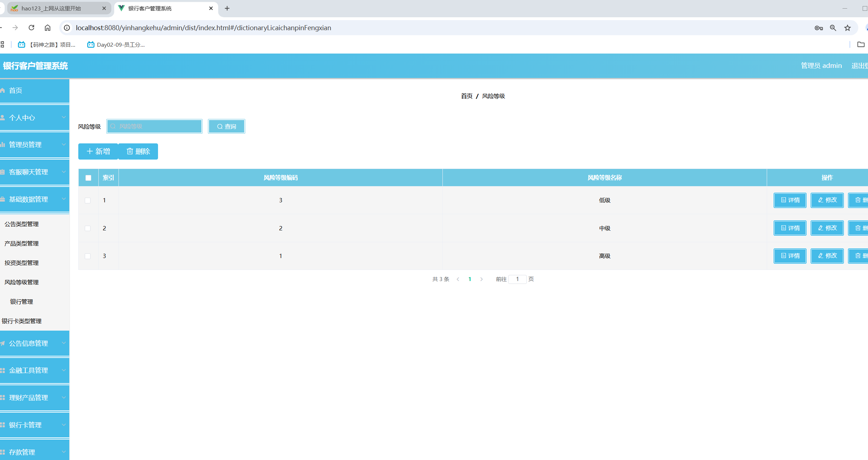Screen dimensions: 868x460
Task: Select page 1 in pagination
Action: (x=470, y=279)
